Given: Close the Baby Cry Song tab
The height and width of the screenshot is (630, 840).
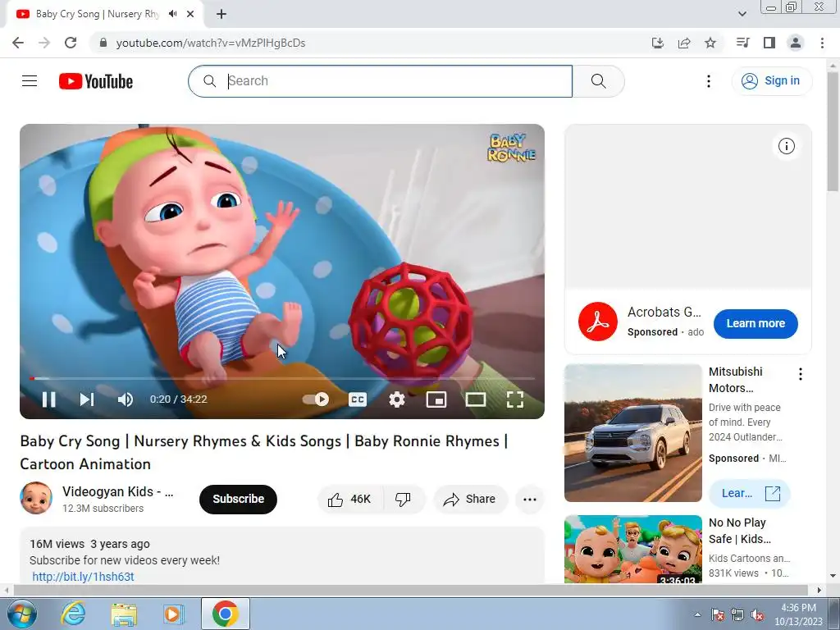Looking at the screenshot, I should (x=190, y=14).
